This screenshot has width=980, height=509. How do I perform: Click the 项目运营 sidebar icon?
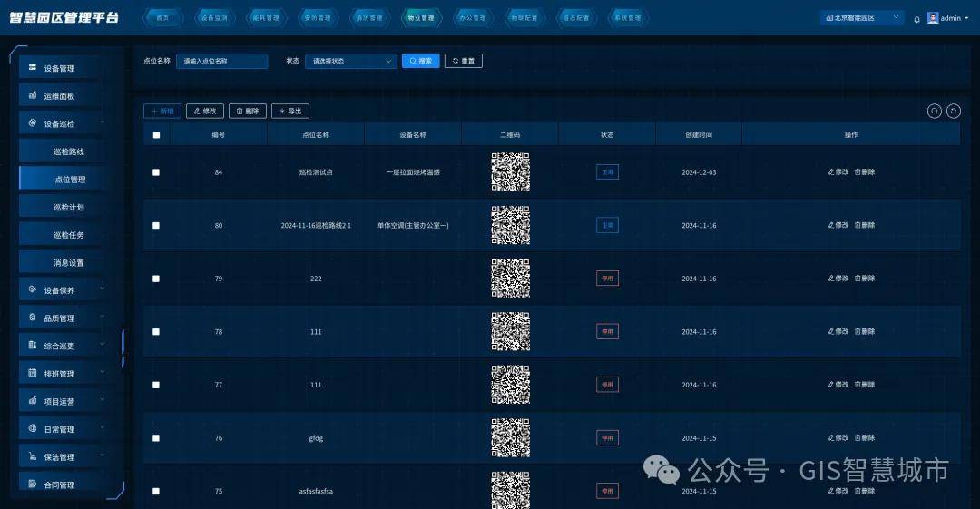(33, 401)
